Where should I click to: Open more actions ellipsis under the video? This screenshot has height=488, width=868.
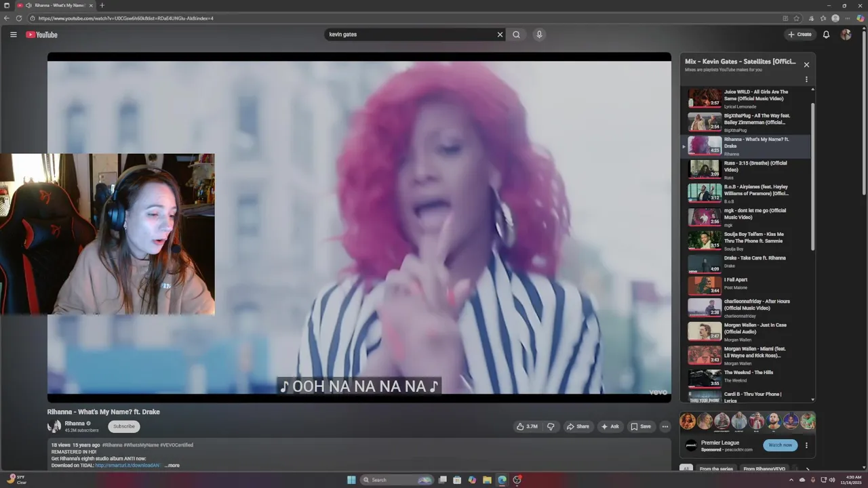click(x=665, y=426)
